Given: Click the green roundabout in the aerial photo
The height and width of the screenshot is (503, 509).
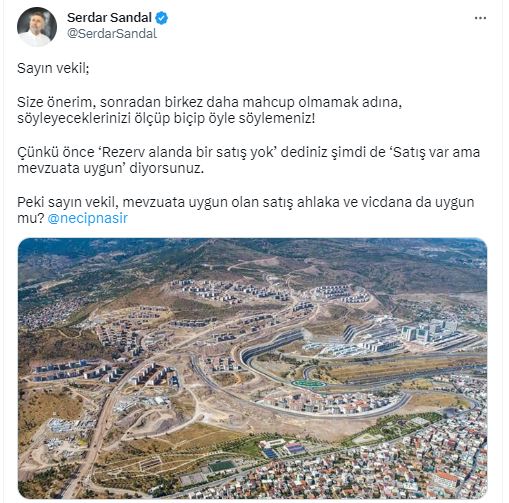Looking at the screenshot, I should coord(308,384).
